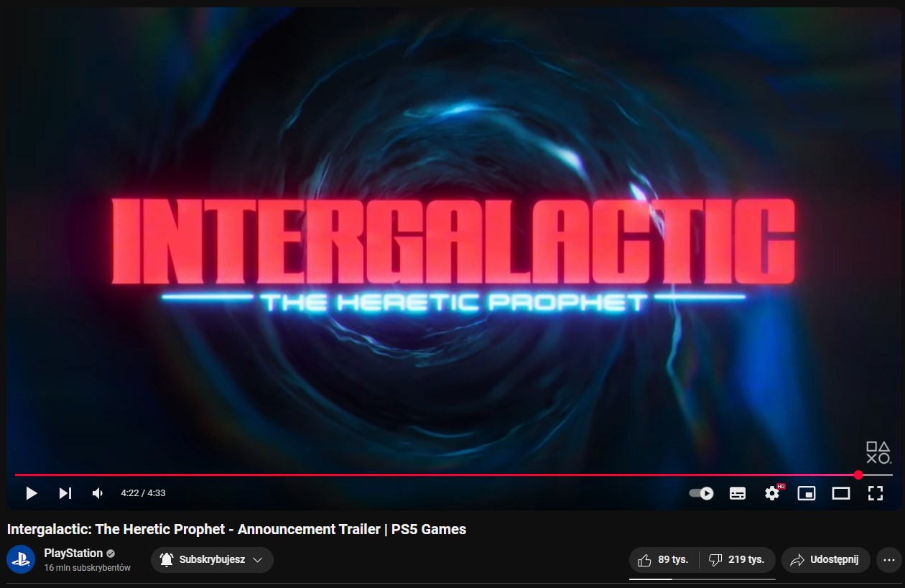Skip to the next video
This screenshot has width=905, height=588.
point(65,493)
